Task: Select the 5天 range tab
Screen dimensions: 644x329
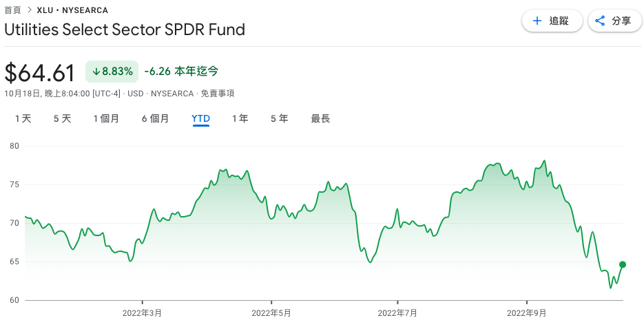Action: pyautogui.click(x=63, y=118)
